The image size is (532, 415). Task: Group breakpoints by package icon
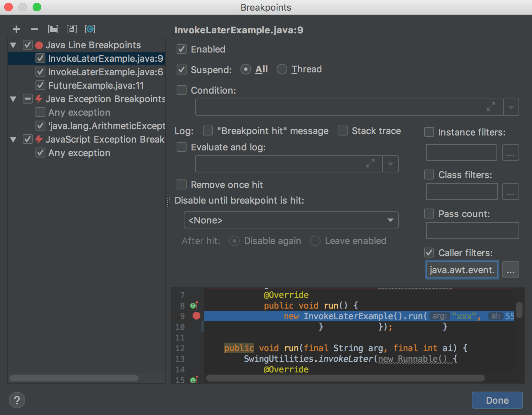53,29
